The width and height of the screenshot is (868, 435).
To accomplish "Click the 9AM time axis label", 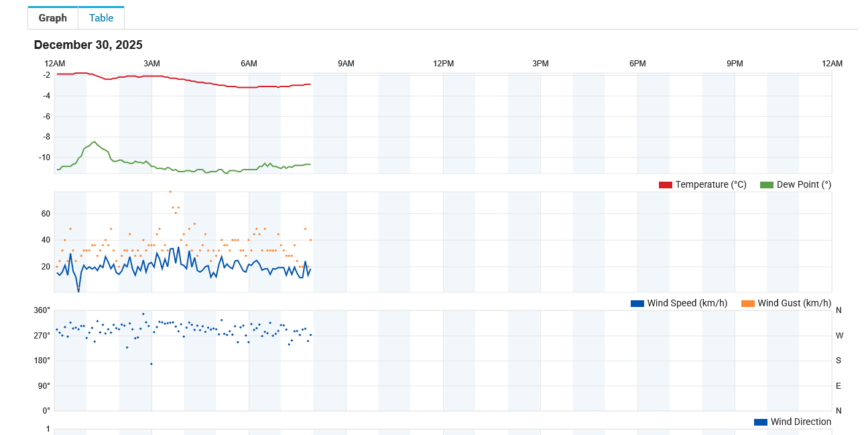I will coord(346,64).
